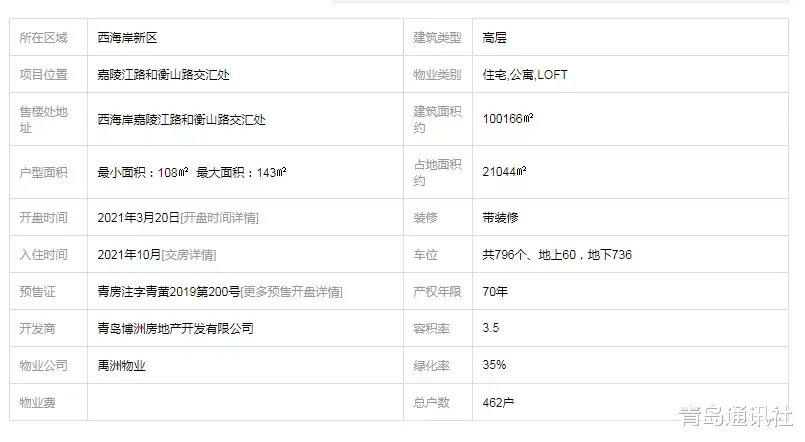Select the 最大面积：143㎡ text
This screenshot has height=442, width=805.
[x=241, y=172]
